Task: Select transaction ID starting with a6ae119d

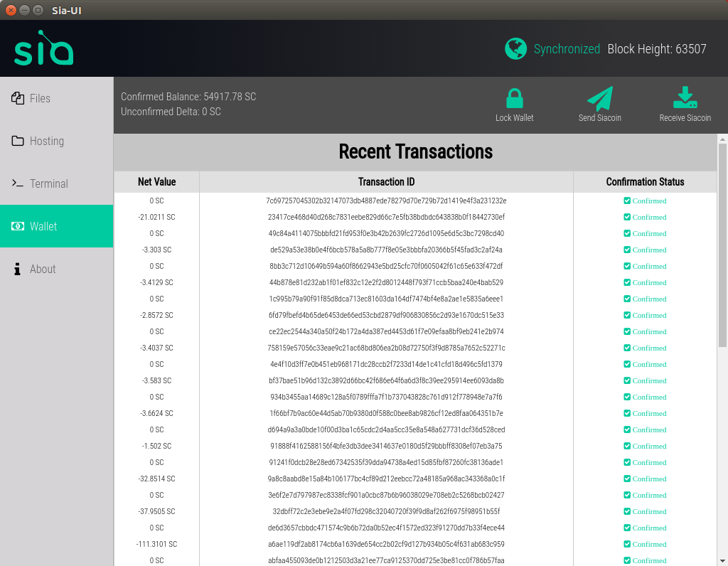Action: tap(386, 544)
